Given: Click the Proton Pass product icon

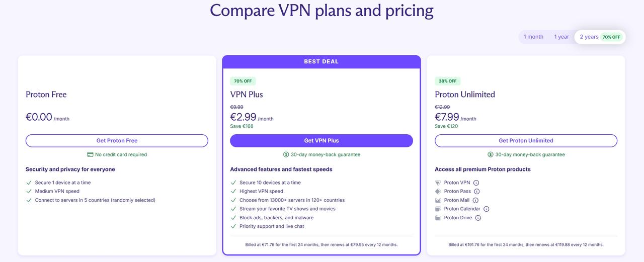Looking at the screenshot, I should coord(438,192).
